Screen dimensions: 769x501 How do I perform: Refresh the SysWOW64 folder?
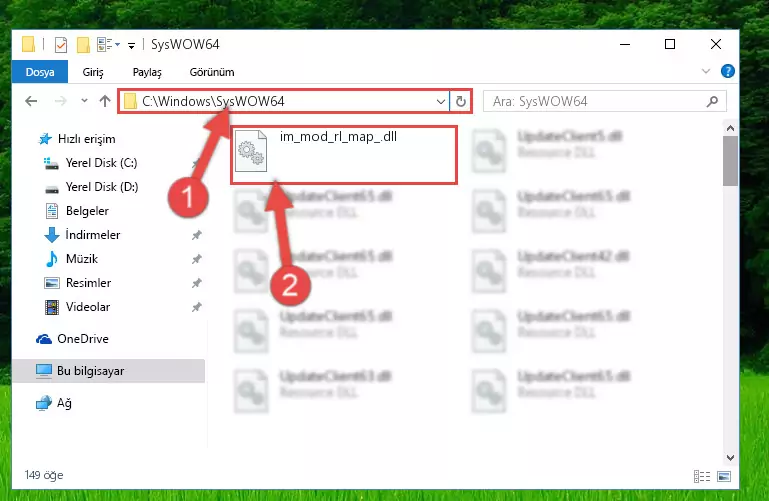(x=461, y=101)
